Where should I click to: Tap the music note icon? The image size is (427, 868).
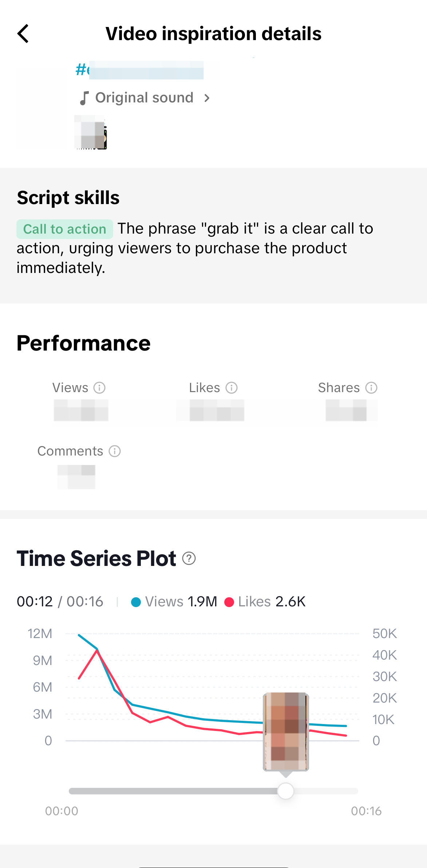coord(84,98)
